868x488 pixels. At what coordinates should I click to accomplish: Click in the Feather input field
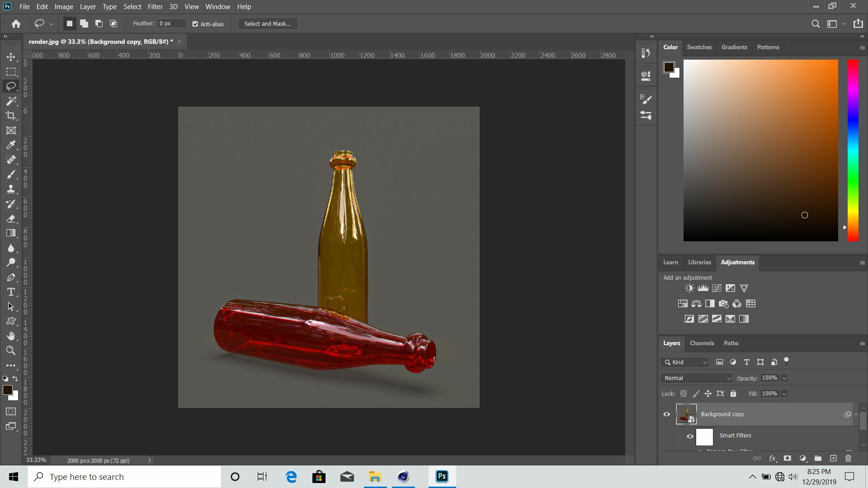click(x=171, y=23)
